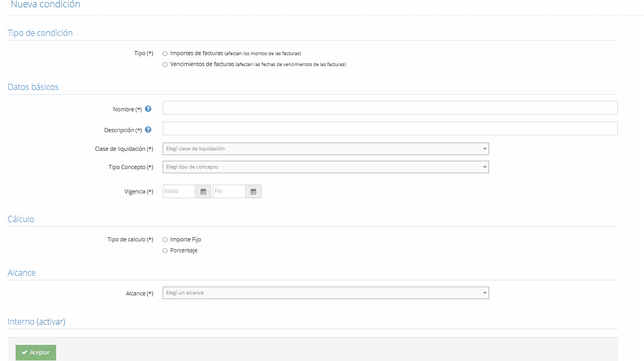
Task: Click the Cálculo section heading
Action: click(21, 219)
